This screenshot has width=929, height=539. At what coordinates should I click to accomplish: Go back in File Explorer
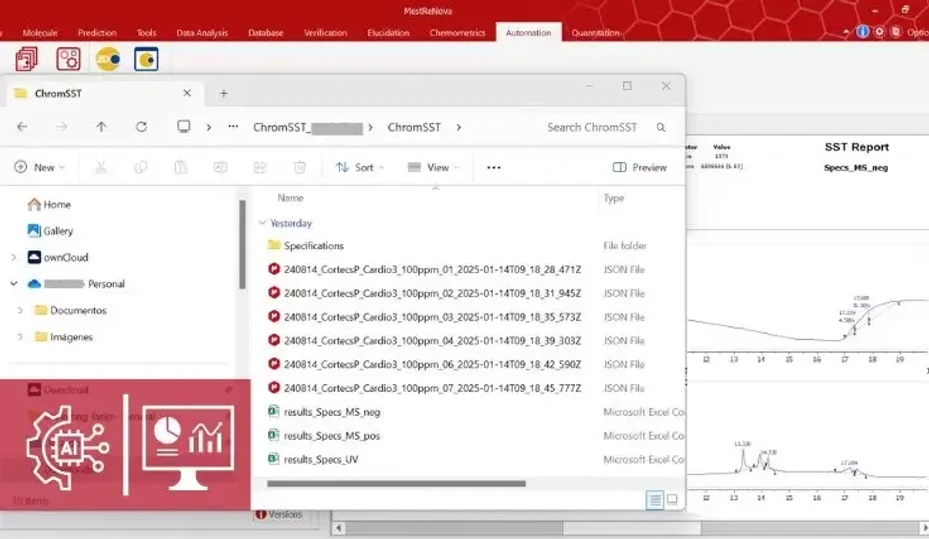tap(22, 127)
